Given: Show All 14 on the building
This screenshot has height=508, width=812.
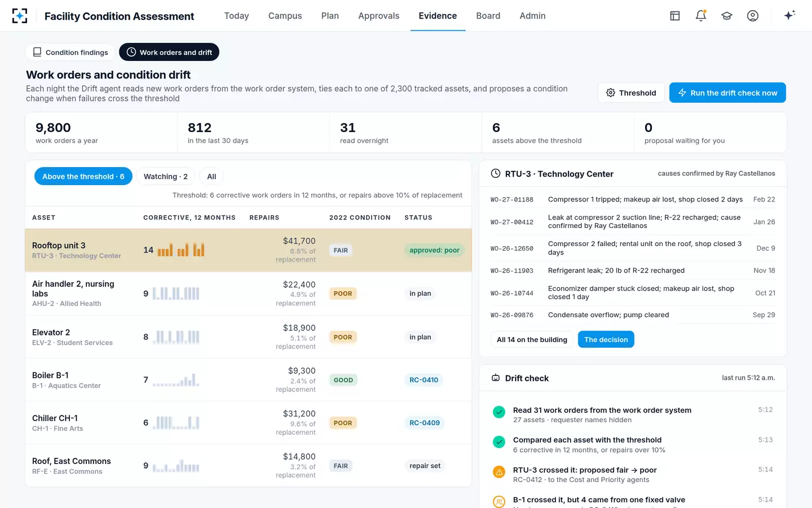Looking at the screenshot, I should point(532,339).
